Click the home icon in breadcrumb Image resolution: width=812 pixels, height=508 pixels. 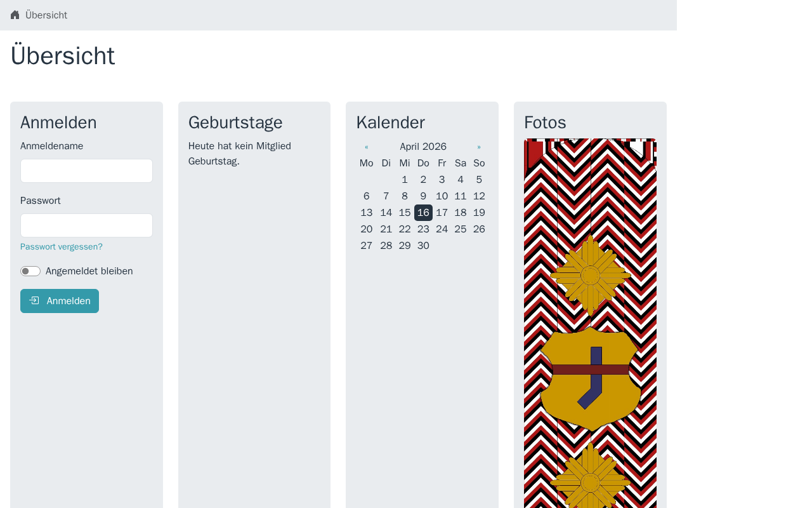15,15
